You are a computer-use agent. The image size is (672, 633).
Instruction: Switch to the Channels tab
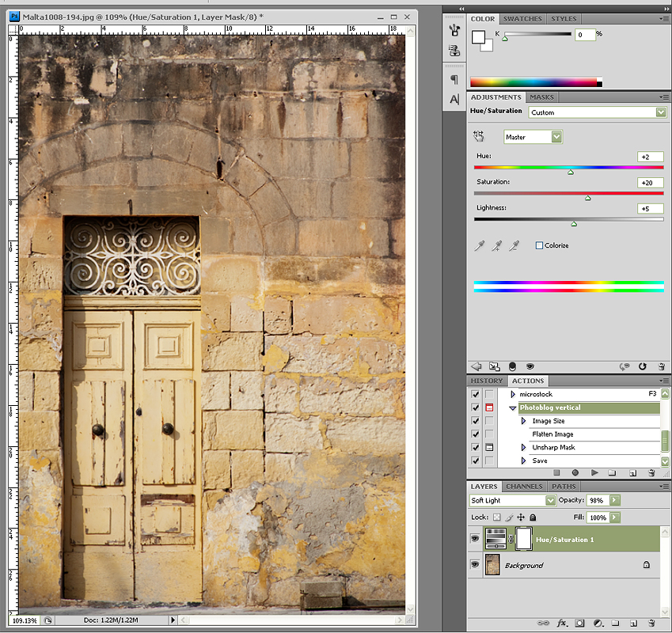click(524, 486)
